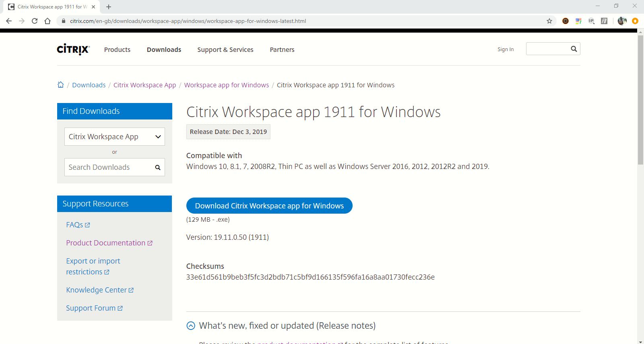Click the Sign In link
The image size is (644, 344).
[x=506, y=49]
